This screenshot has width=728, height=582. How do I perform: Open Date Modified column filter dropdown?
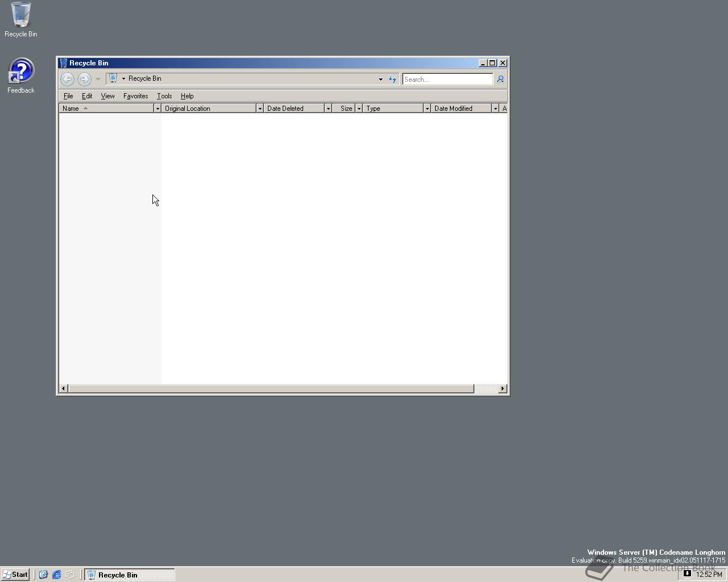pyautogui.click(x=495, y=108)
